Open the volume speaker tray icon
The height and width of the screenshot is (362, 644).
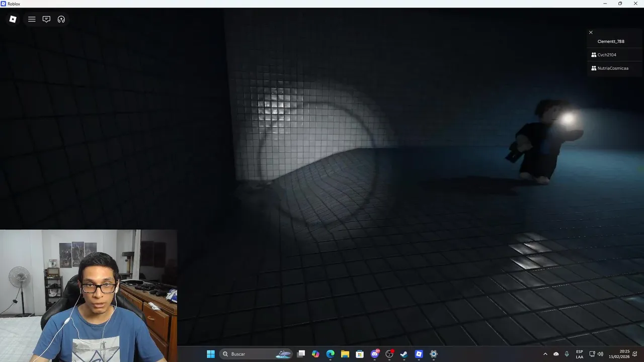tap(600, 354)
